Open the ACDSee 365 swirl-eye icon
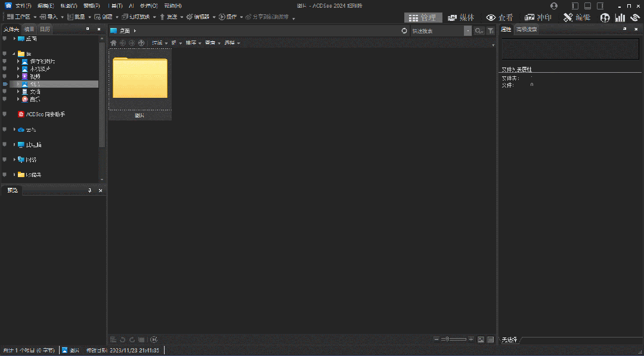644x356 pixels. point(635,18)
